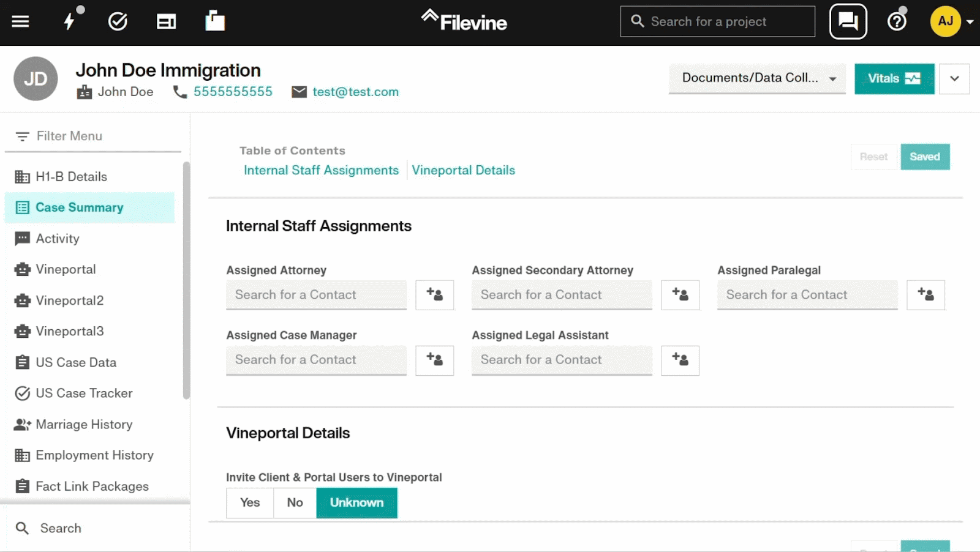This screenshot has height=552, width=980.
Task: Open the tasks checkmark icon
Action: click(118, 22)
